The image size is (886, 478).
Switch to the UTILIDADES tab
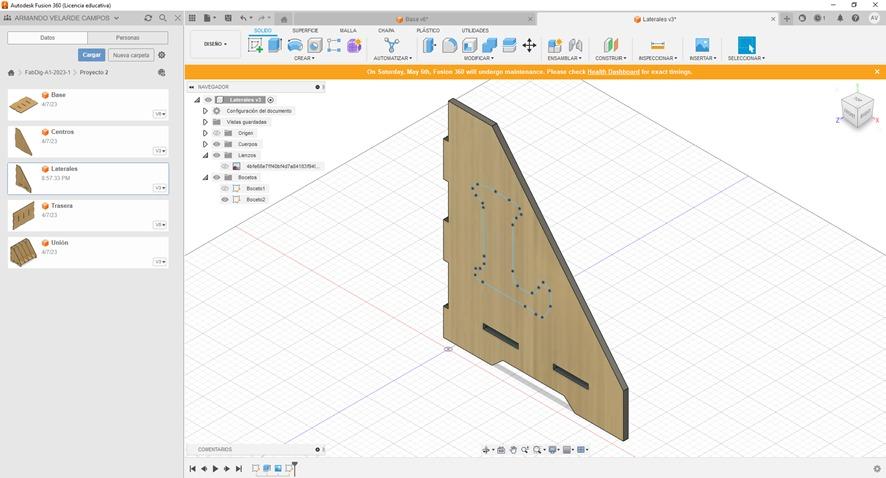point(475,31)
